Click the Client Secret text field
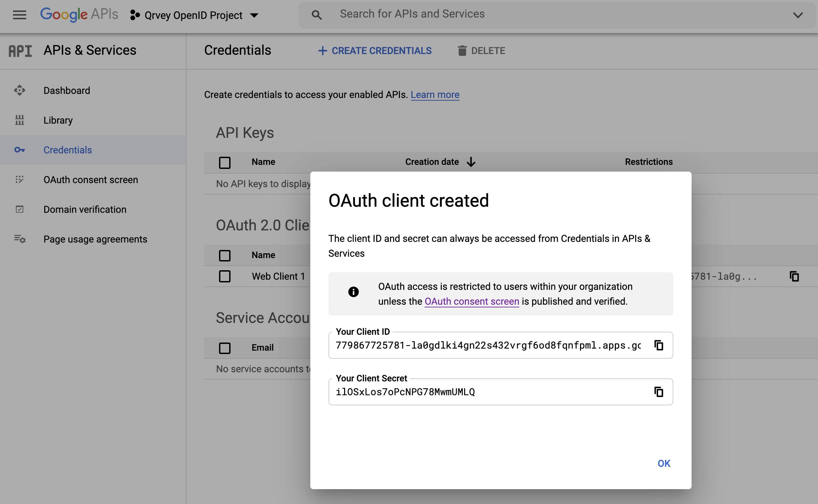 [487, 392]
